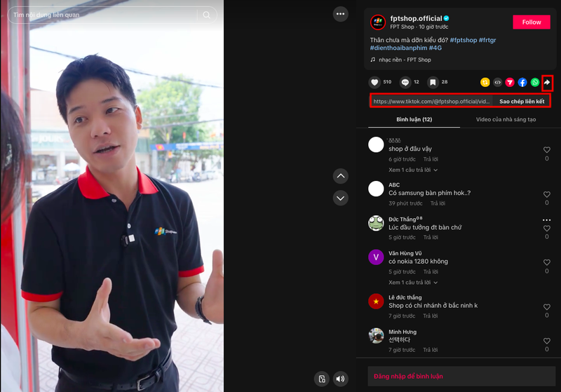This screenshot has height=392, width=561.
Task: Click Sao chép liên kết button
Action: 522,102
